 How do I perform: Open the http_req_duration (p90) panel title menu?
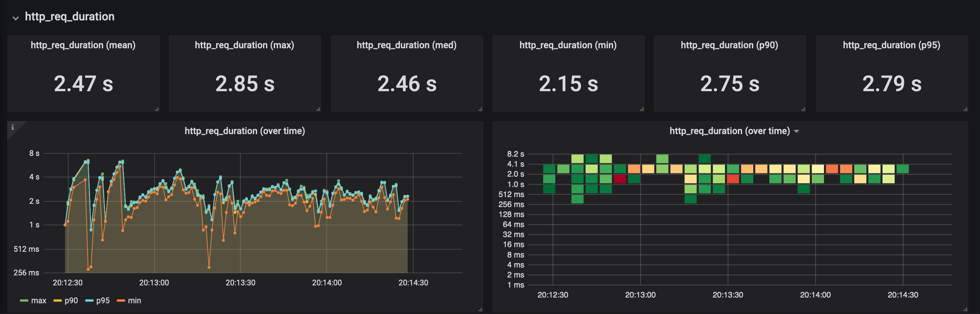(x=729, y=45)
